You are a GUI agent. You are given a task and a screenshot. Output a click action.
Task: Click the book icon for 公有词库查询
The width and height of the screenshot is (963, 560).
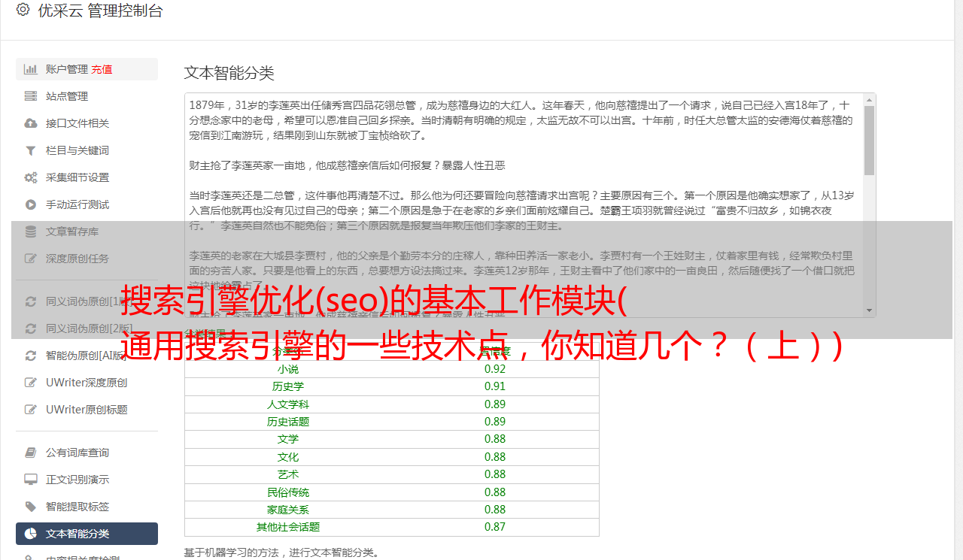pos(31,453)
